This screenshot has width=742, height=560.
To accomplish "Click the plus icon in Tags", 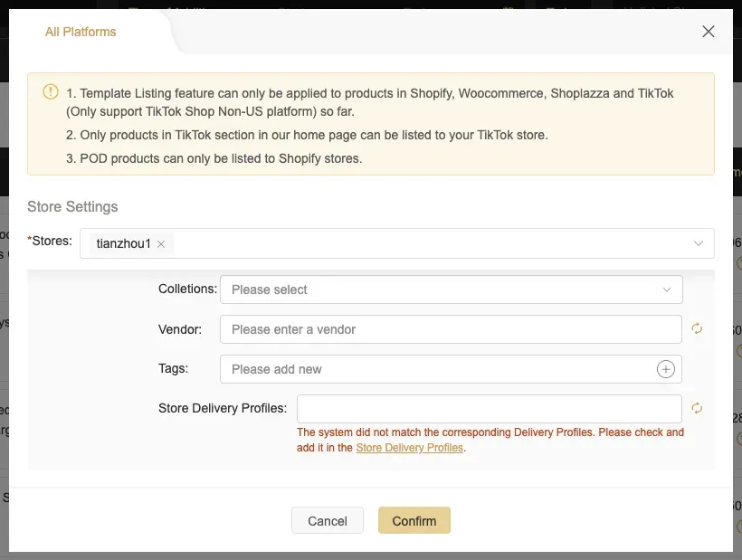I will tap(665, 369).
